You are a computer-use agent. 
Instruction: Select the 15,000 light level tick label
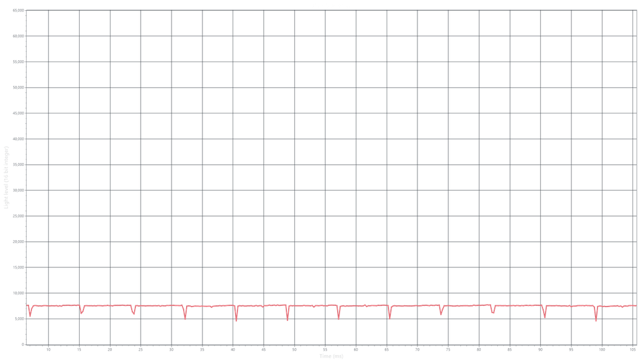[x=19, y=267]
